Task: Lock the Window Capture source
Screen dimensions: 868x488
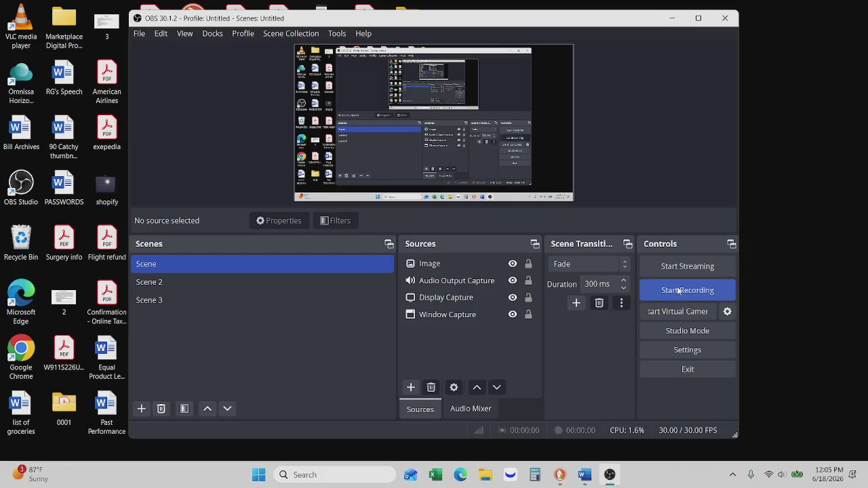Action: point(528,314)
